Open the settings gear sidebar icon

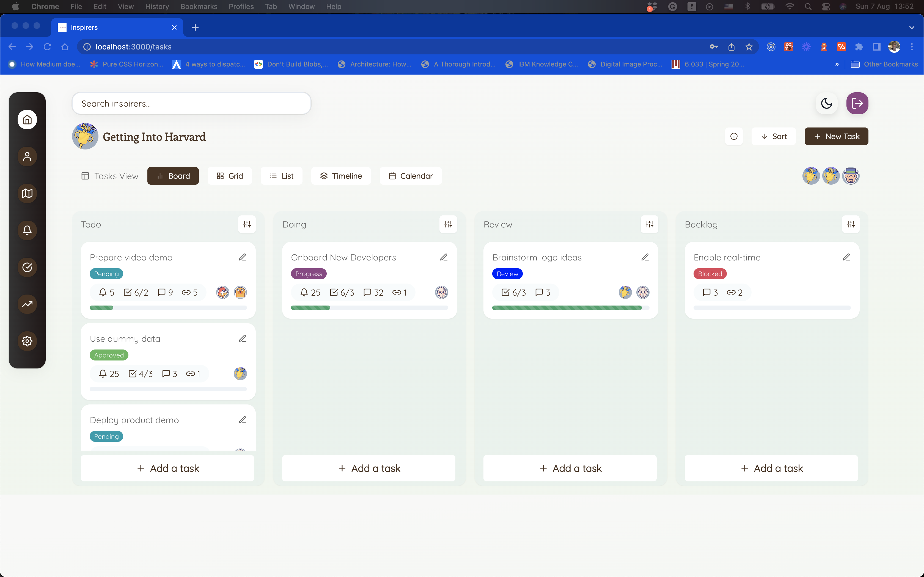coord(27,341)
